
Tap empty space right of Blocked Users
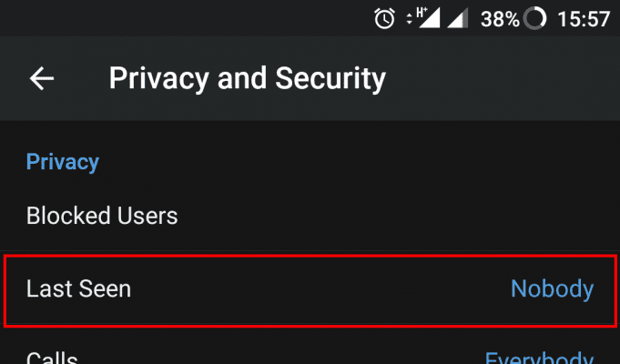[x=395, y=216]
